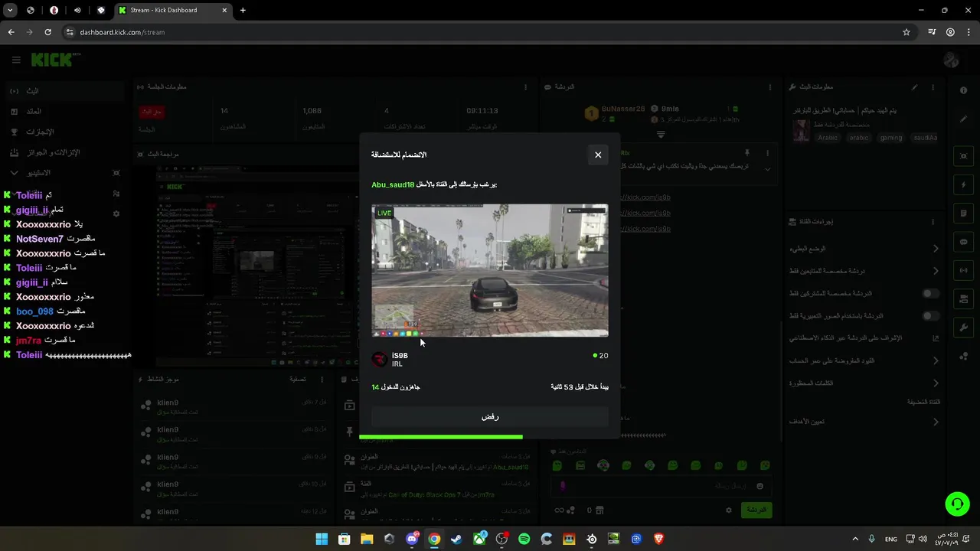
Task: Open the channel actions panel three-dot menu
Action: pyautogui.click(x=933, y=222)
